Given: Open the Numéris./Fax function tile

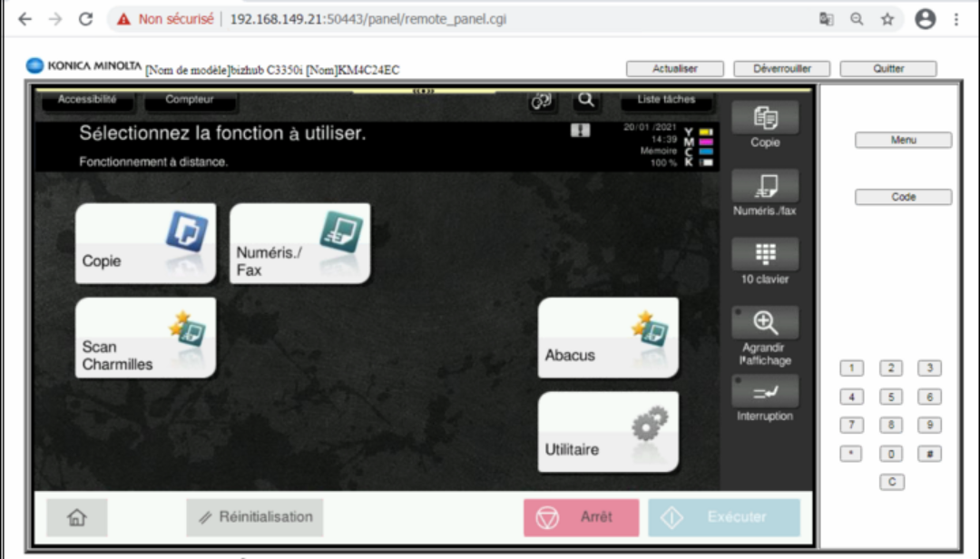Looking at the screenshot, I should tap(299, 243).
